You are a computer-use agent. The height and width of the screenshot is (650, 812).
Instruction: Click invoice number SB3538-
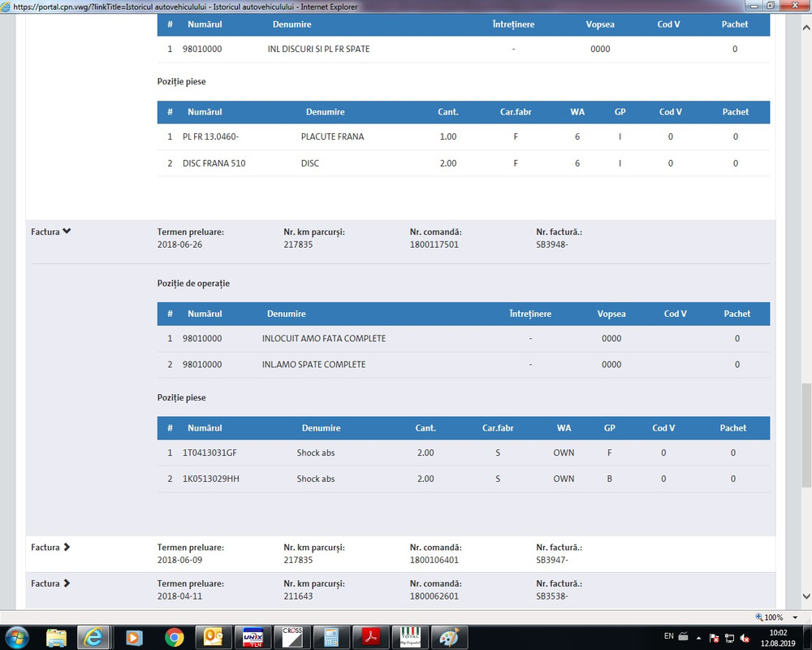(x=552, y=596)
